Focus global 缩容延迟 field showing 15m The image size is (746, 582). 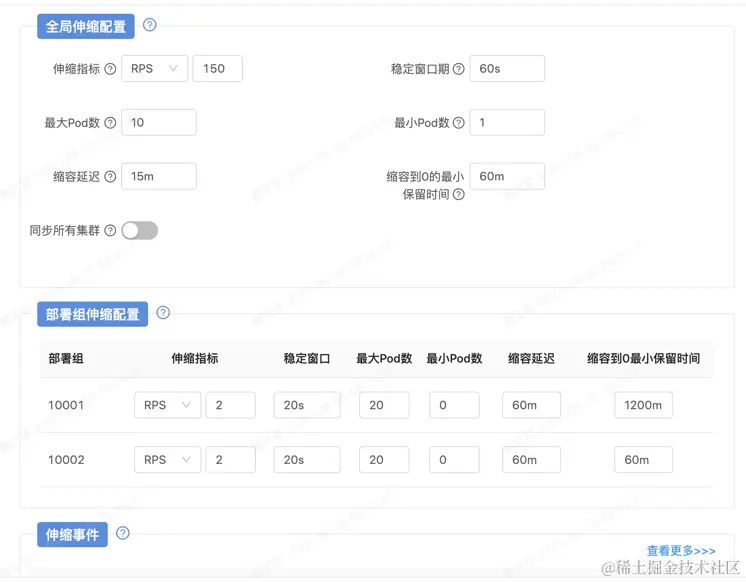point(159,176)
